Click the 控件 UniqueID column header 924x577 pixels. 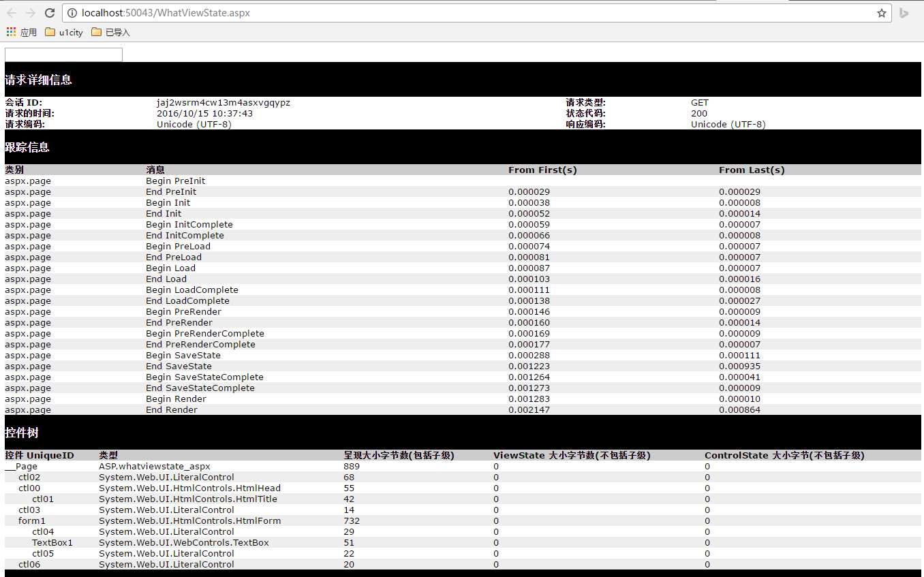pos(40,455)
